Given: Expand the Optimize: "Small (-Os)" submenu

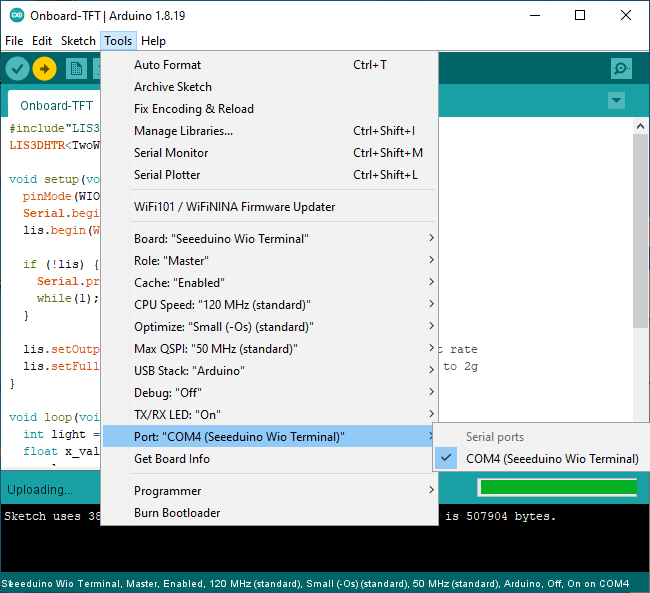Looking at the screenshot, I should click(x=270, y=326).
